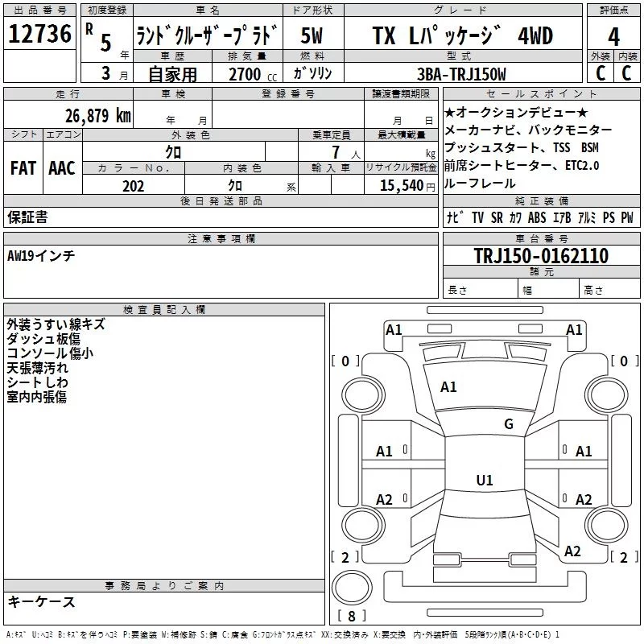This screenshot has width=644, height=644.
Task: Select the A2 marker on the right rear door
Action: click(x=584, y=500)
